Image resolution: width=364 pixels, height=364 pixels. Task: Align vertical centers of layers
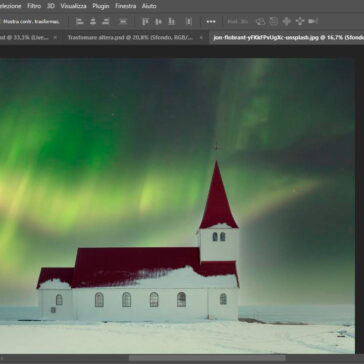click(x=159, y=22)
